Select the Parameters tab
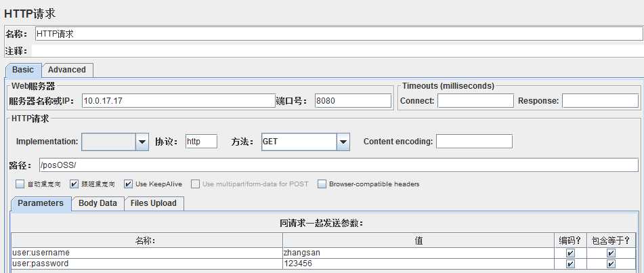 coord(41,203)
